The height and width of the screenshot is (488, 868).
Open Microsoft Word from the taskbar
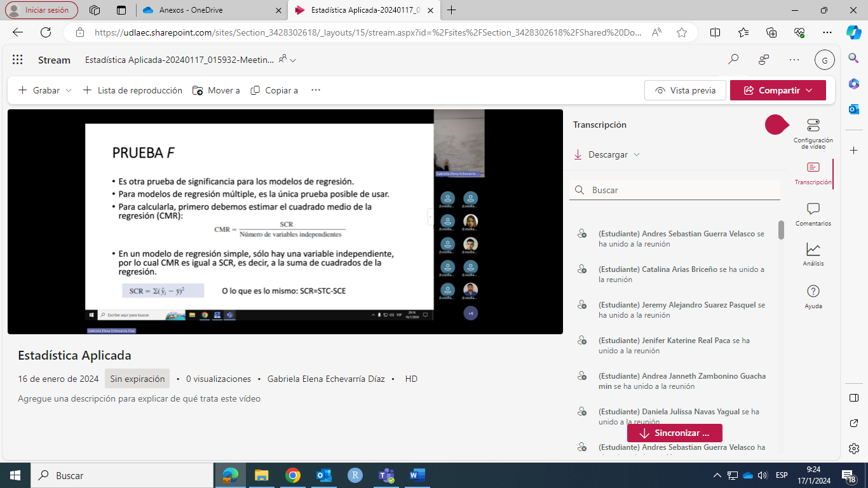(417, 475)
